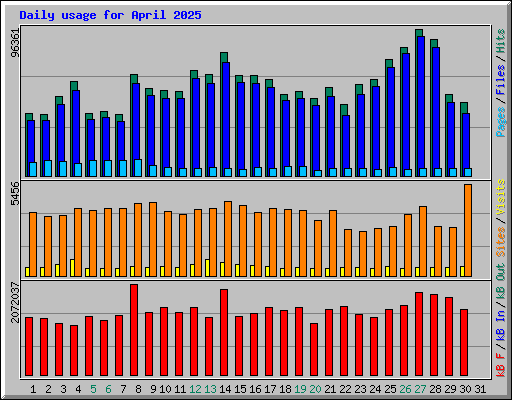Click the 'Visits' legend label
The height and width of the screenshot is (400, 512).
pos(501,198)
